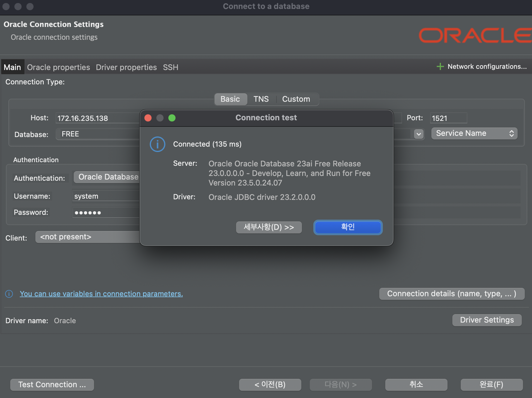Click the 세부사항(D) >> details button
Screen dimensions: 532x398
pyautogui.click(x=269, y=227)
